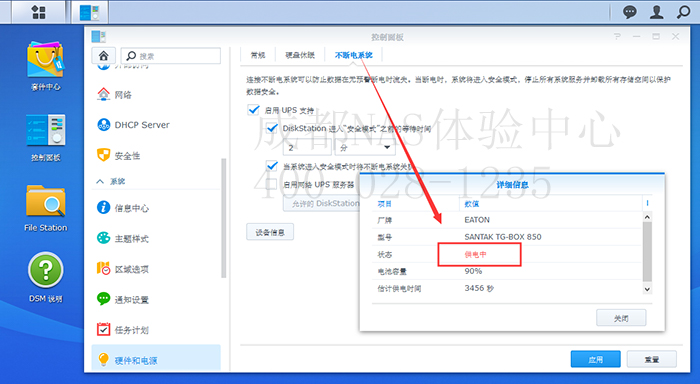Open the notifications chat bubble icon

point(629,12)
